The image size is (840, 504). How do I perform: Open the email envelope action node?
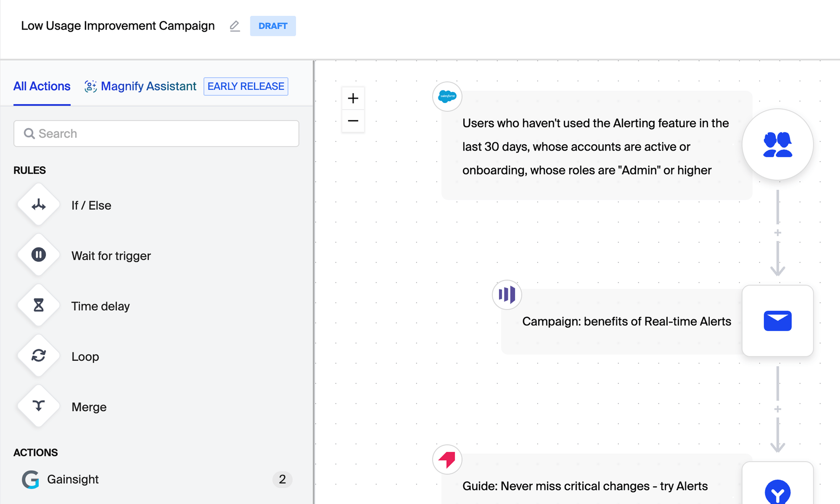point(778,321)
